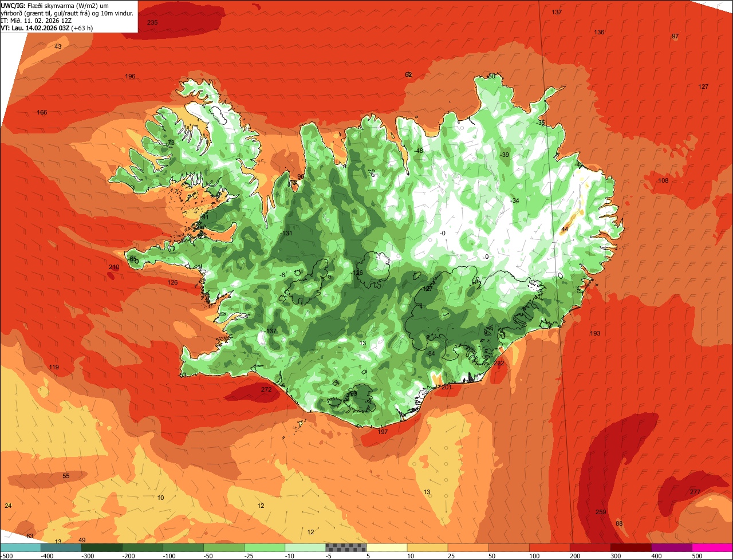The image size is (733, 560).
Task: Click the map value '119'
Action: coord(54,367)
